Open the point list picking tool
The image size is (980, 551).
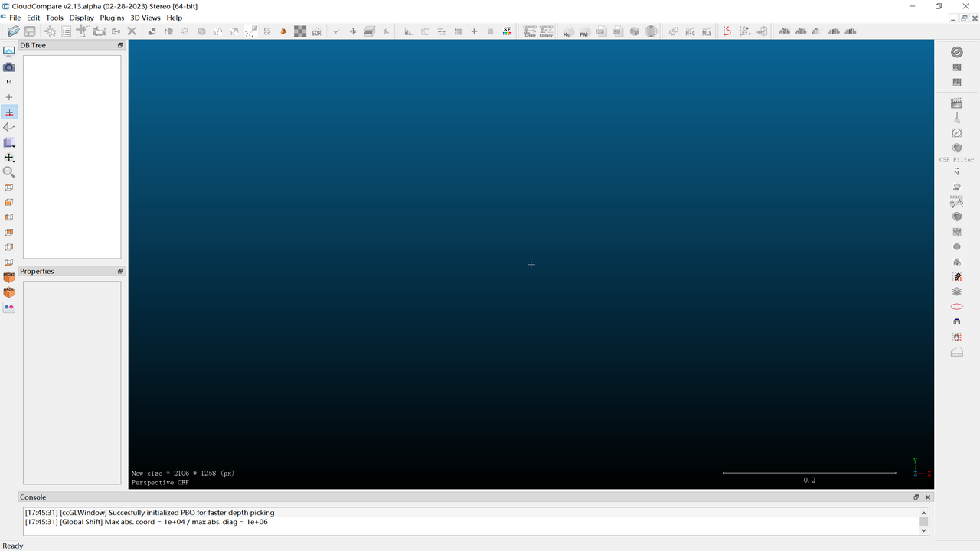(x=67, y=31)
